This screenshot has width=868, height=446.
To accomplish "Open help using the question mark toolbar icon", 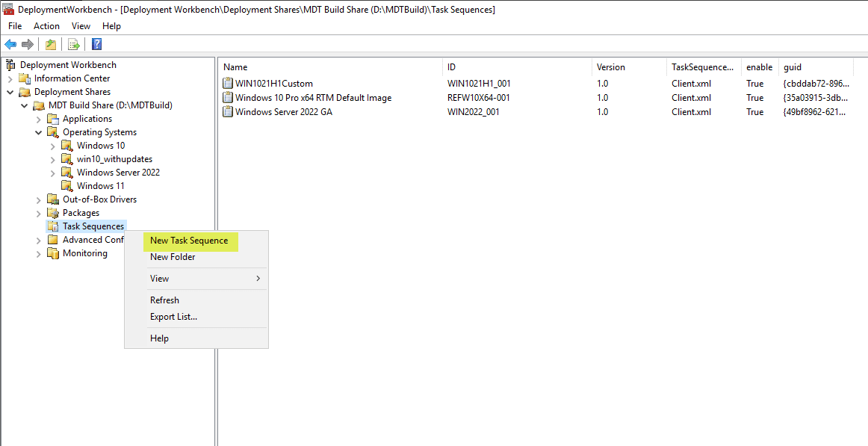I will coord(96,43).
